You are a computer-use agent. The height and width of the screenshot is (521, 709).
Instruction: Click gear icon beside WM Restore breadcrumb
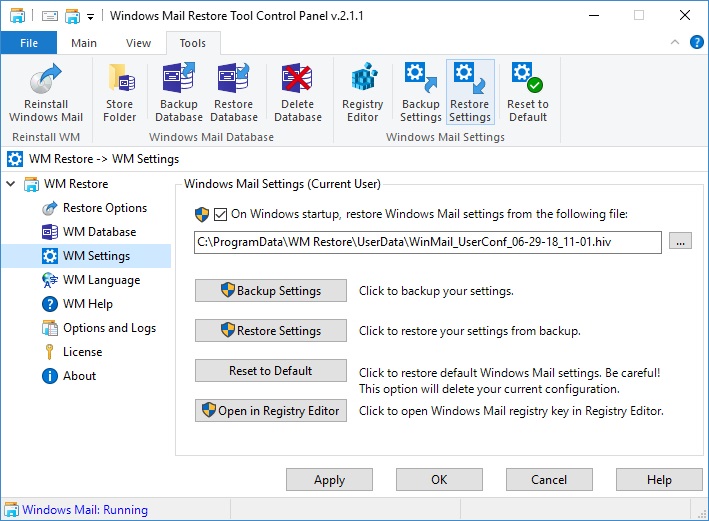click(14, 159)
